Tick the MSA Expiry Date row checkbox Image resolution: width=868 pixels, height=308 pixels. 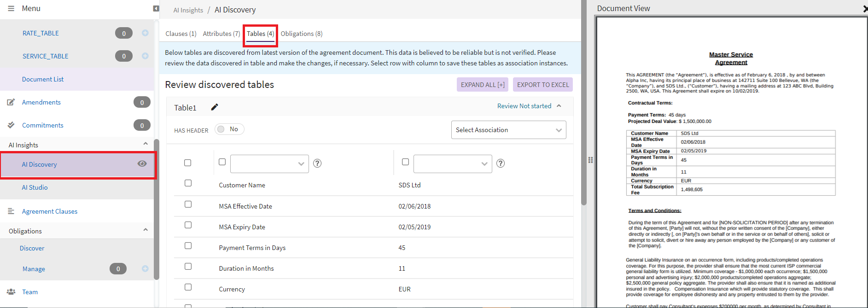pos(188,225)
